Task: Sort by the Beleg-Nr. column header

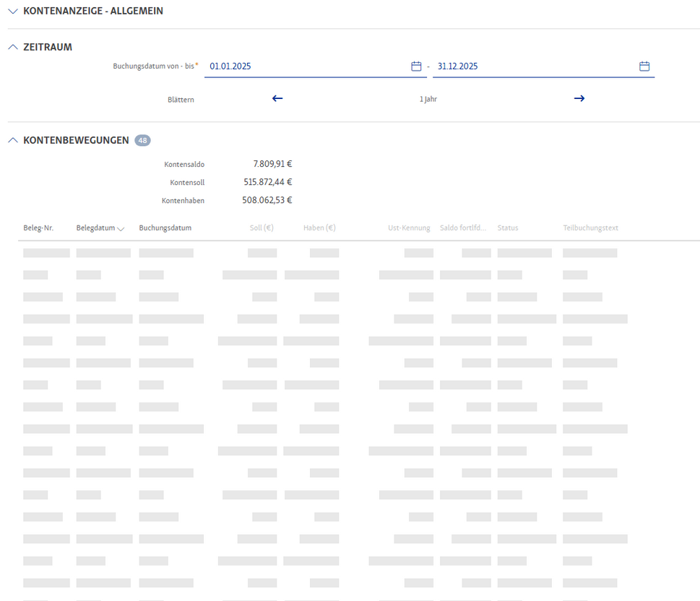Action: tap(38, 228)
